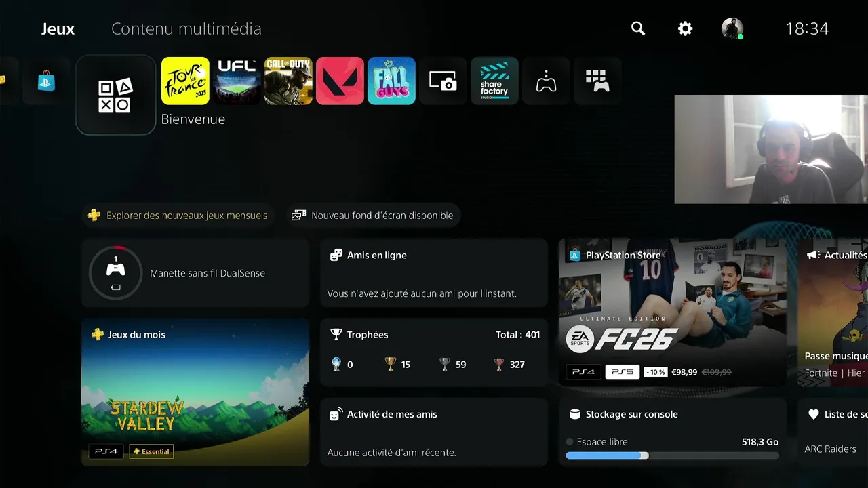868x488 pixels.
Task: Click the Trophées trophy icon
Action: point(336,335)
